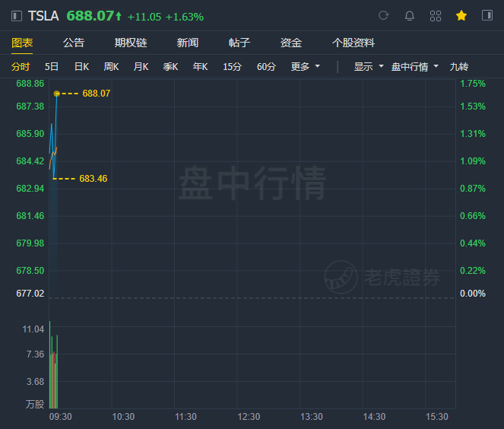Click the current price 688.07 in header
The image size is (504, 429).
[x=90, y=16]
